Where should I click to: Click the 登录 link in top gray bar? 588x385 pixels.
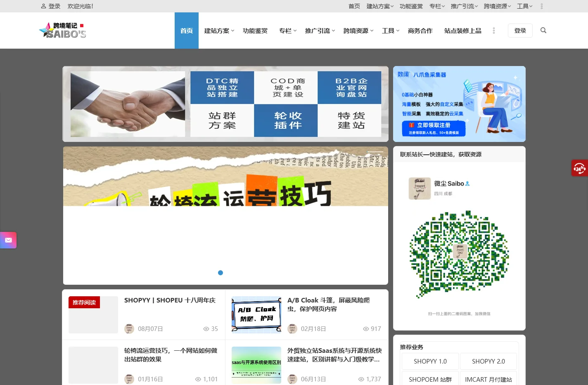tap(55, 6)
